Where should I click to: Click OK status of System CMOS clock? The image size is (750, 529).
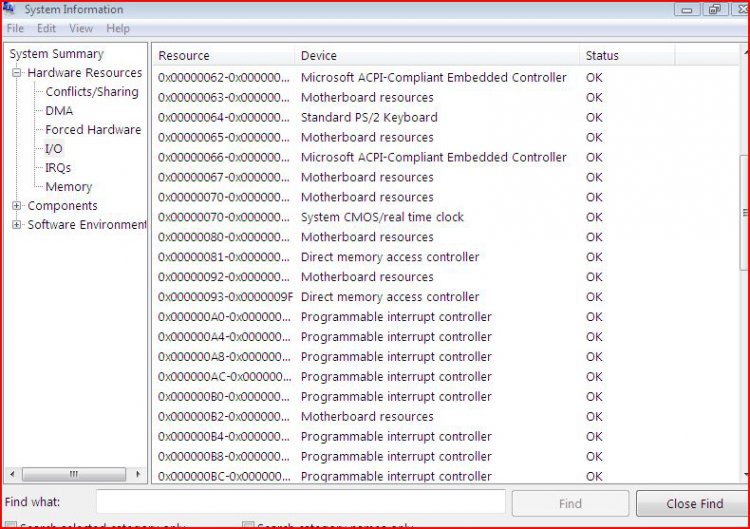click(x=594, y=217)
